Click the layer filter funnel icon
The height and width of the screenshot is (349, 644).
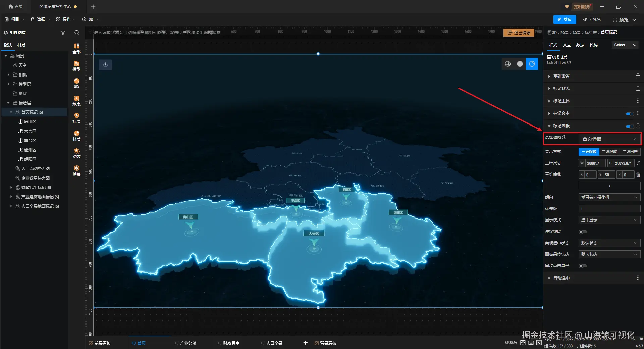(x=63, y=33)
